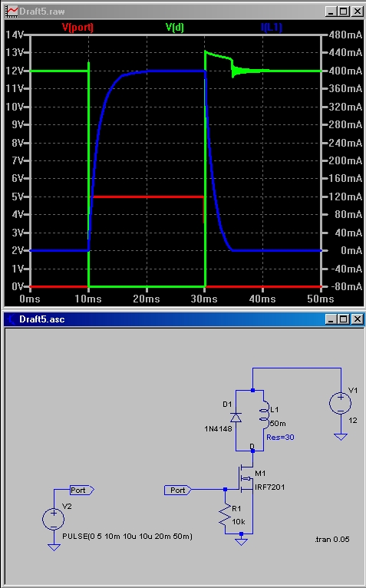Screen dimensions: 366x588
Task: Click the I(L1) trace label
Action: tap(271, 28)
